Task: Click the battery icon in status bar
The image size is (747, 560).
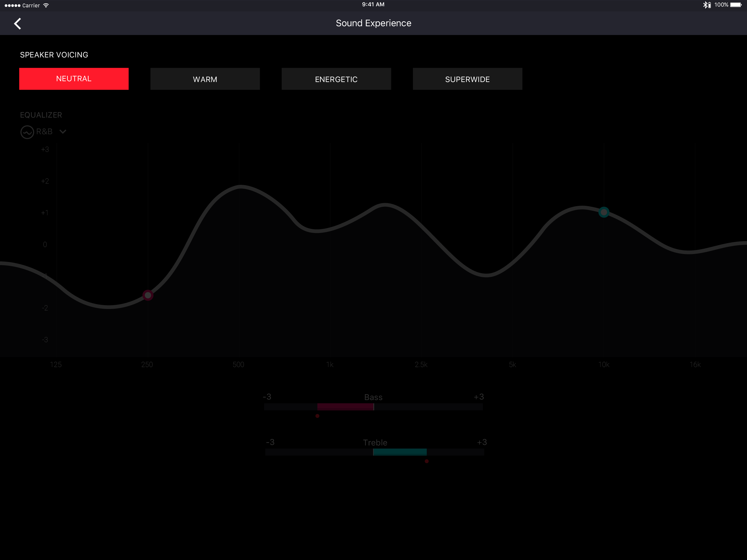Action: pyautogui.click(x=736, y=5)
